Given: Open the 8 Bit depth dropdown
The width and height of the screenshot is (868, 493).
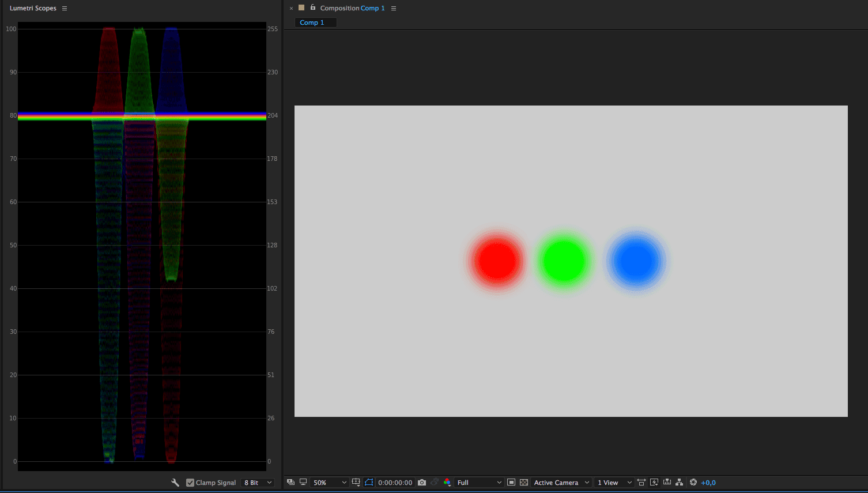Looking at the screenshot, I should (258, 483).
